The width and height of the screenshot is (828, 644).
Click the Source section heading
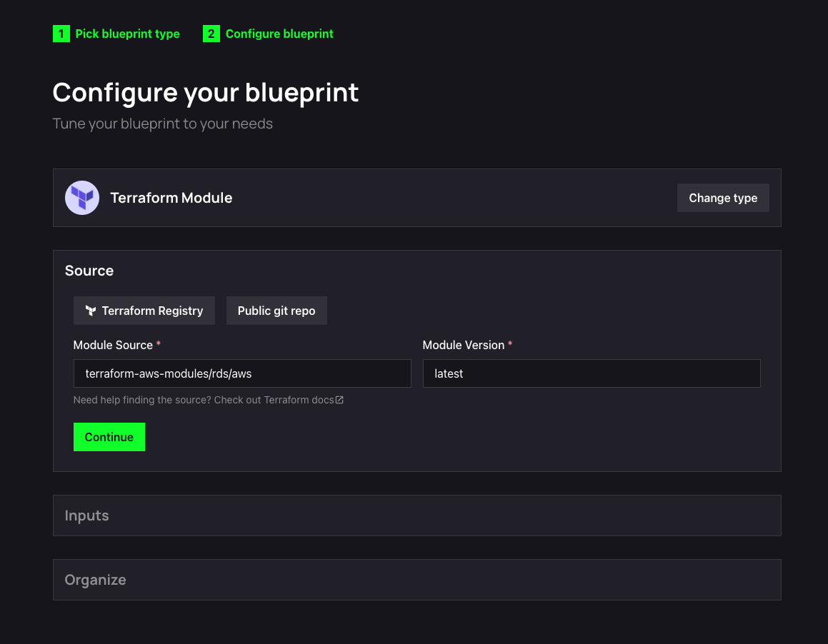click(x=89, y=271)
